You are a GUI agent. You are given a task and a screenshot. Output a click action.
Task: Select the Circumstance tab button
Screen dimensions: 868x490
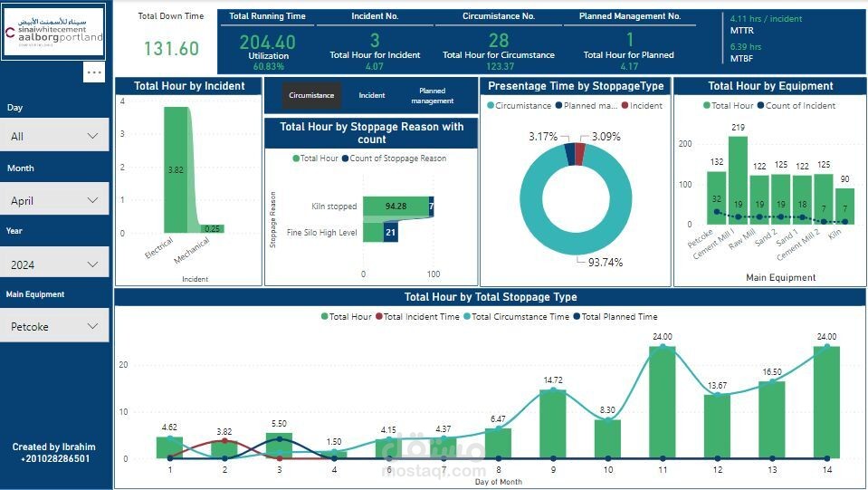click(x=311, y=95)
